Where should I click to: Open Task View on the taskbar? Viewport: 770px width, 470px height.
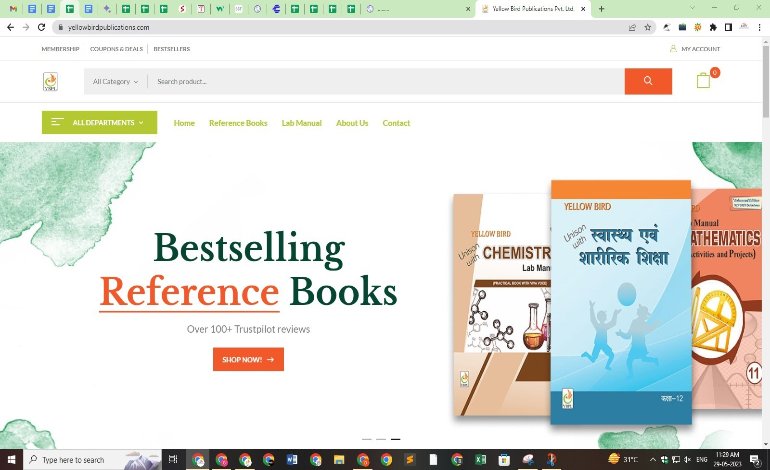[173, 460]
